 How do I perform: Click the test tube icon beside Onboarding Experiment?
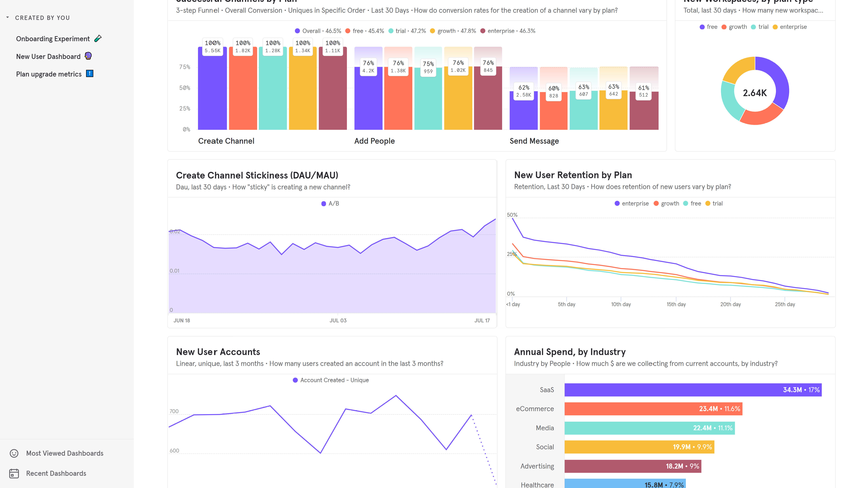[98, 38]
